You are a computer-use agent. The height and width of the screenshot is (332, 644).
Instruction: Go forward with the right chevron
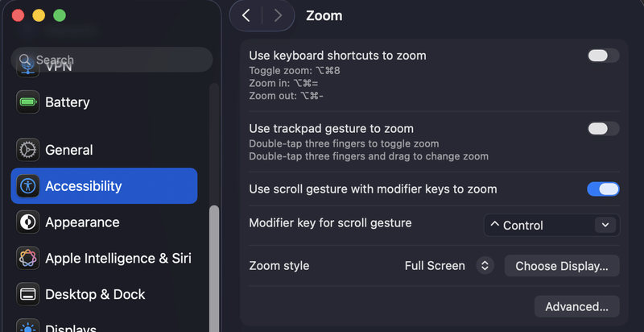(x=278, y=15)
